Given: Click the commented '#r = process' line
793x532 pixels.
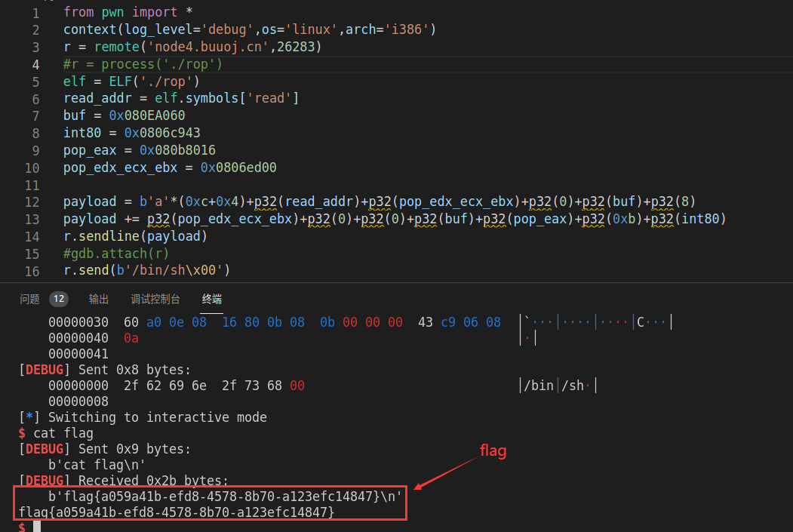Looking at the screenshot, I should (143, 64).
